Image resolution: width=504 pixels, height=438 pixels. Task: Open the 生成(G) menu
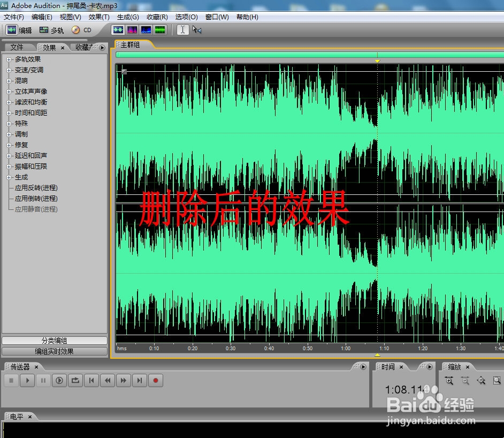tap(128, 17)
